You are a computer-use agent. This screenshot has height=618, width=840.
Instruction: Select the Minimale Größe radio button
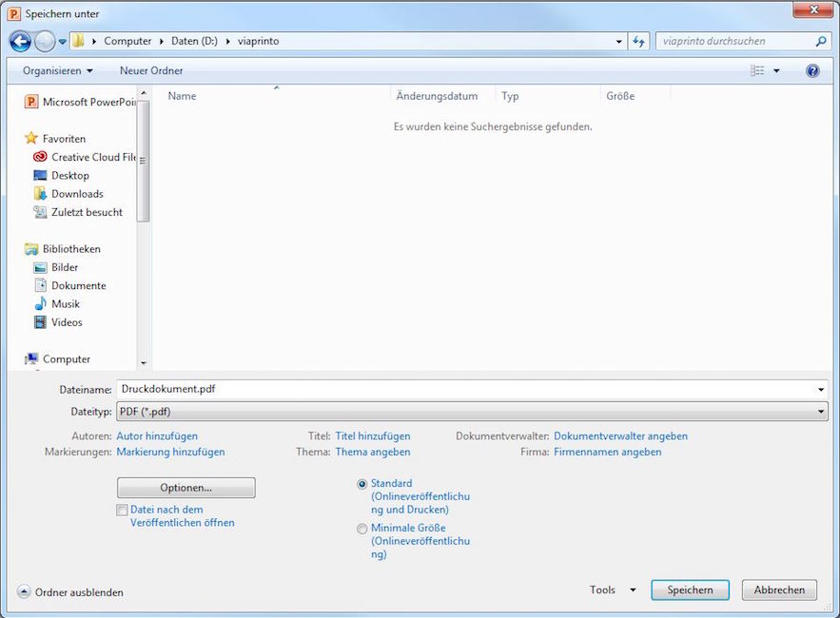point(362,529)
